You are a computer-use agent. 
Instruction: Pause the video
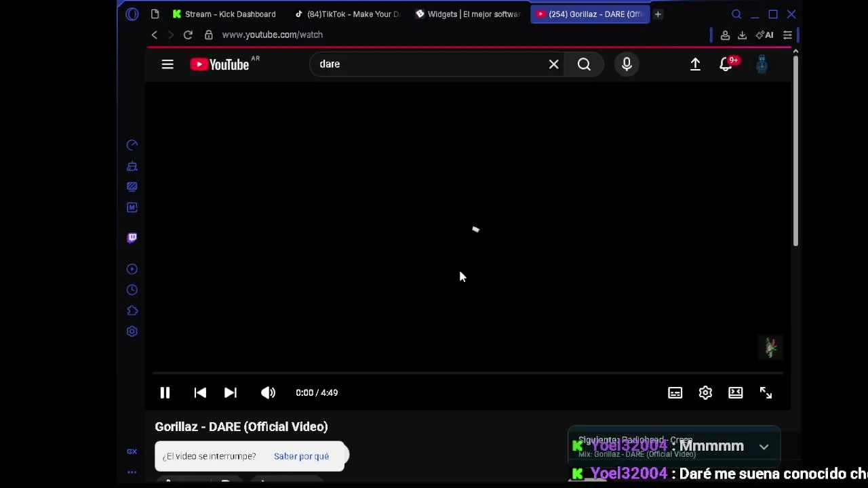point(165,392)
